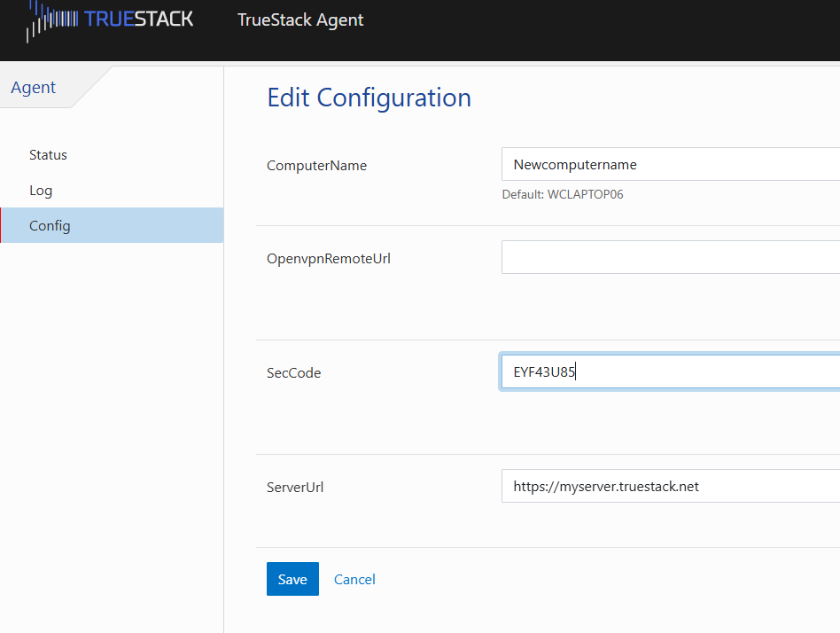Click the SecCode label text
This screenshot has height=633, width=840.
coord(293,373)
